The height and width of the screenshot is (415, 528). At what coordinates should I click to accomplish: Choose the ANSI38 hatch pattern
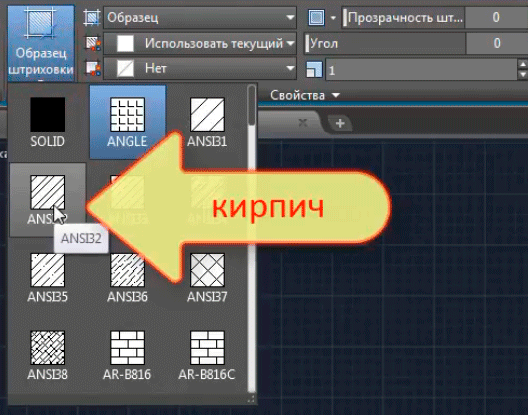point(47,355)
